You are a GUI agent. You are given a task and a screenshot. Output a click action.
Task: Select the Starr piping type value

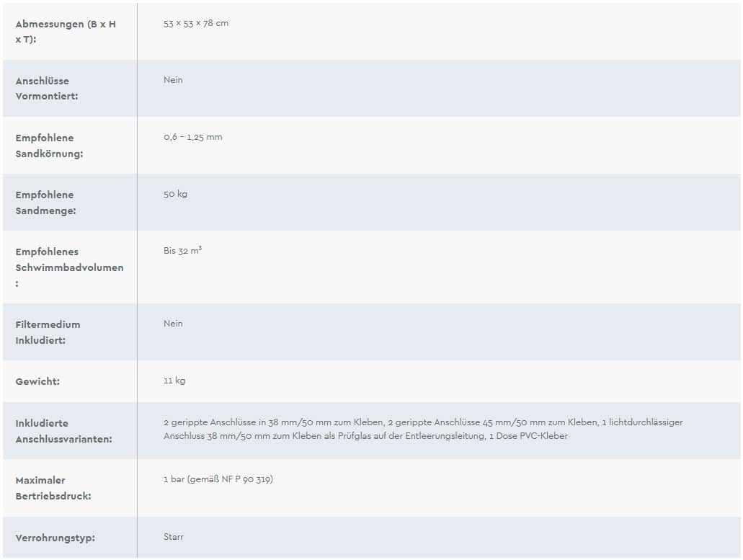click(174, 537)
